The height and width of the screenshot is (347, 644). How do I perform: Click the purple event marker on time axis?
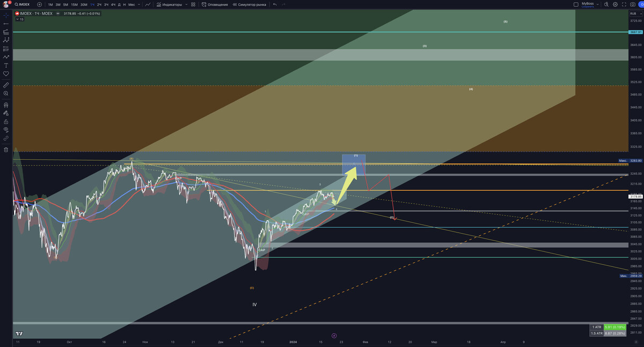click(334, 336)
